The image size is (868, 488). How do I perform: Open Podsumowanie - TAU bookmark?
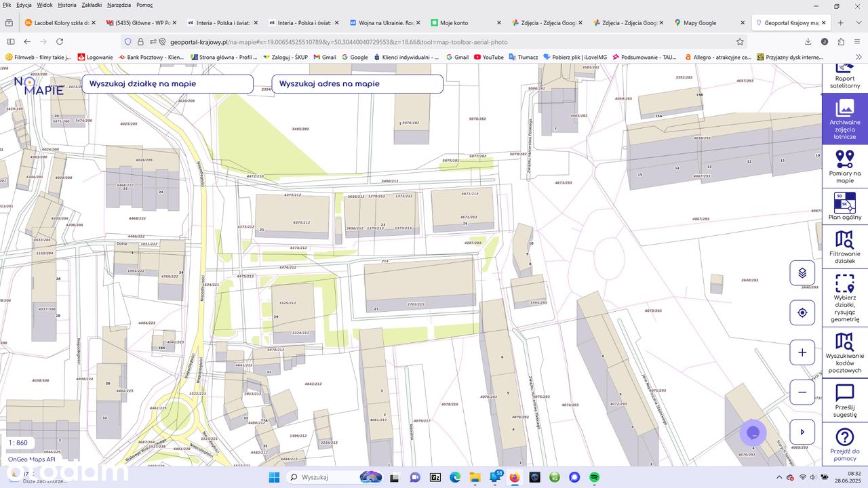coord(645,58)
